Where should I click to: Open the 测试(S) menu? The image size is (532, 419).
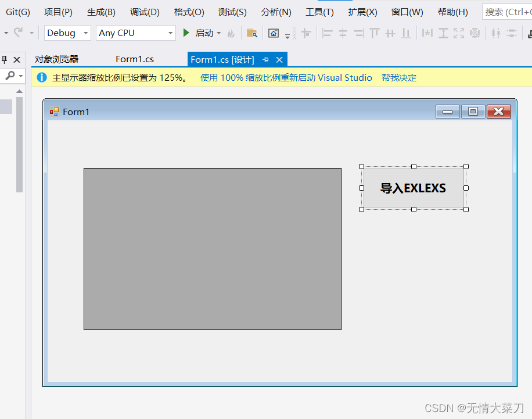tap(232, 12)
